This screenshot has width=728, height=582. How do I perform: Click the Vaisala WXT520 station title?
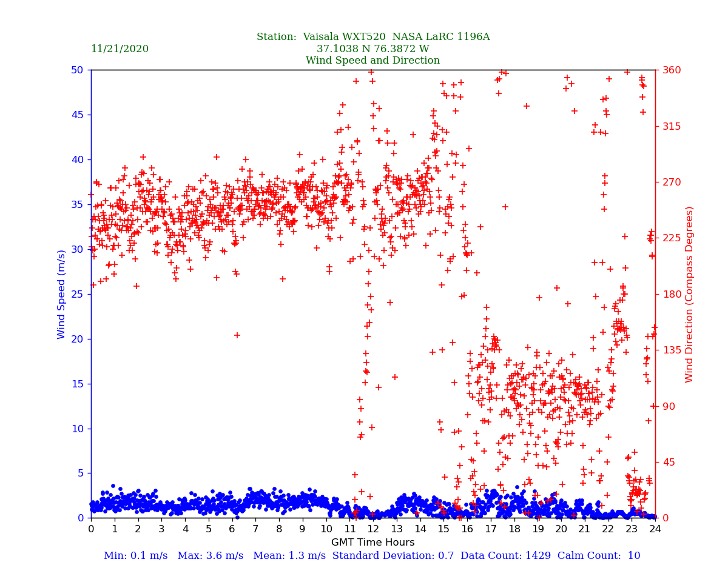pyautogui.click(x=372, y=37)
